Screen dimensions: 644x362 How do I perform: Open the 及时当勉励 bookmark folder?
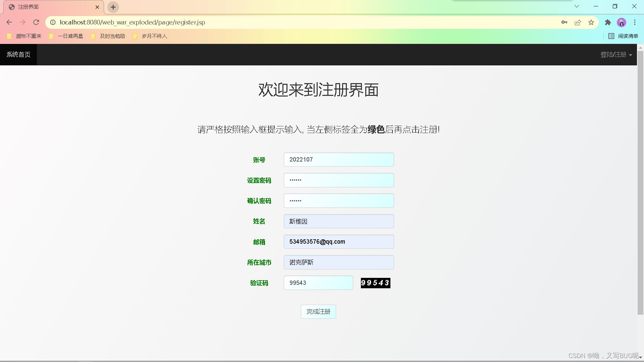click(x=108, y=36)
